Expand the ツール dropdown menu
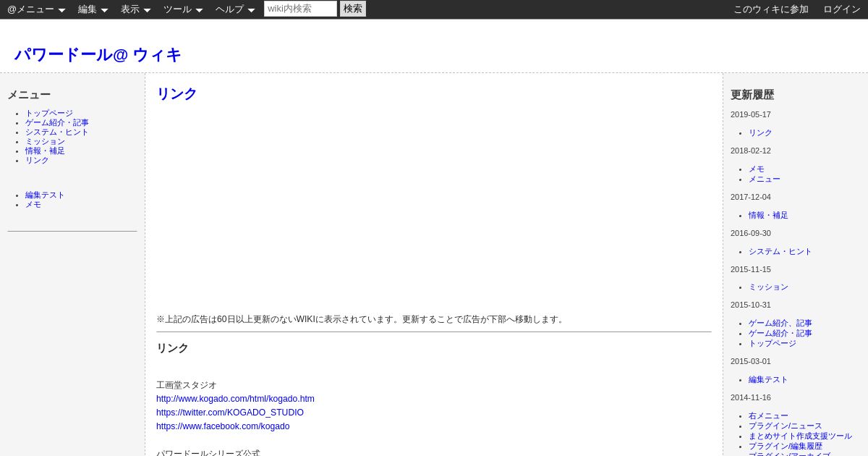The width and height of the screenshot is (868, 456). [183, 9]
